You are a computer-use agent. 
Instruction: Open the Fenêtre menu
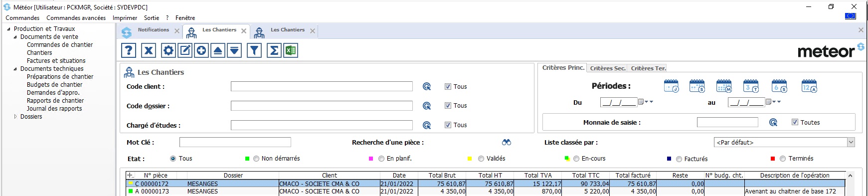point(185,18)
